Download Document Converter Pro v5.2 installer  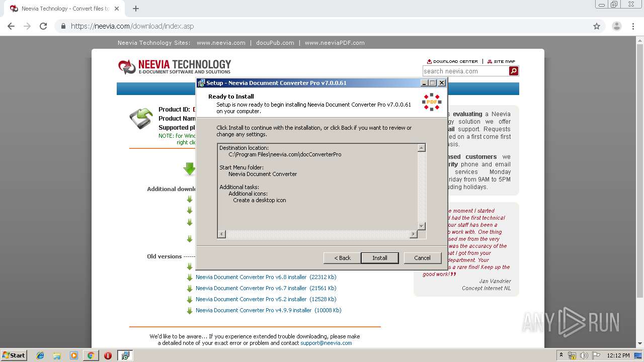point(266,299)
